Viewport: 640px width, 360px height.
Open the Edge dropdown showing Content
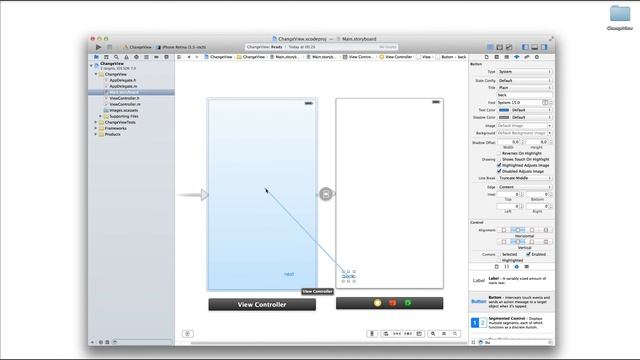524,187
